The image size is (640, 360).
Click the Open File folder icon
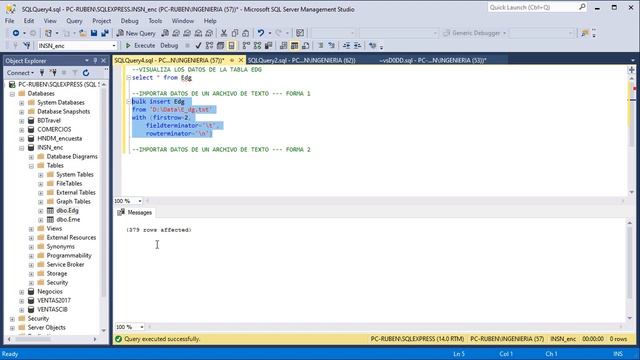[x=83, y=33]
